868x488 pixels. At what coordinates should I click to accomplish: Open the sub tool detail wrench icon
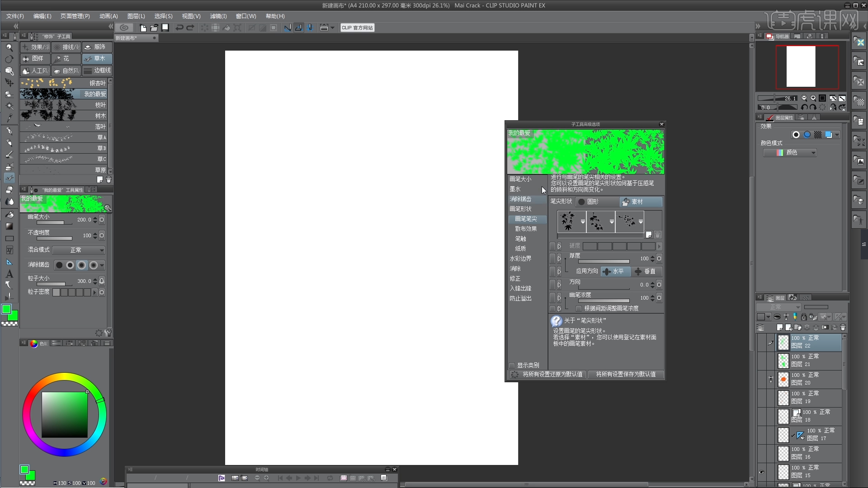pos(108,333)
